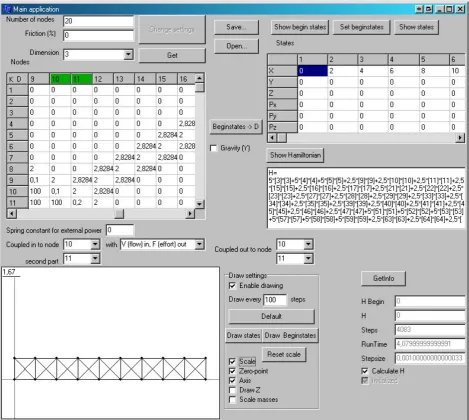Click the Nodes table vertical scroll down arrow
Viewport: 469px width, 420px height.
(199, 204)
